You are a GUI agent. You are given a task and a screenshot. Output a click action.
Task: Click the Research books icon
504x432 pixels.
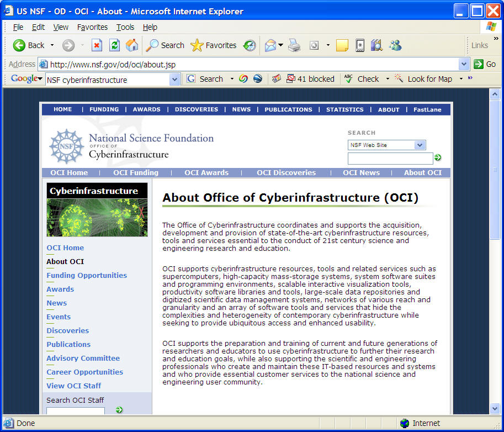[x=376, y=45]
